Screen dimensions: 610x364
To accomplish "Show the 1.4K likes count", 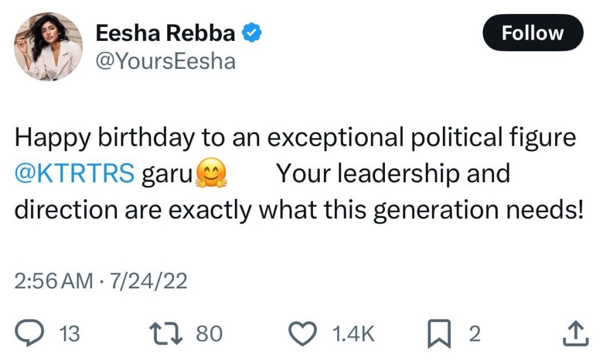I will coord(354,334).
